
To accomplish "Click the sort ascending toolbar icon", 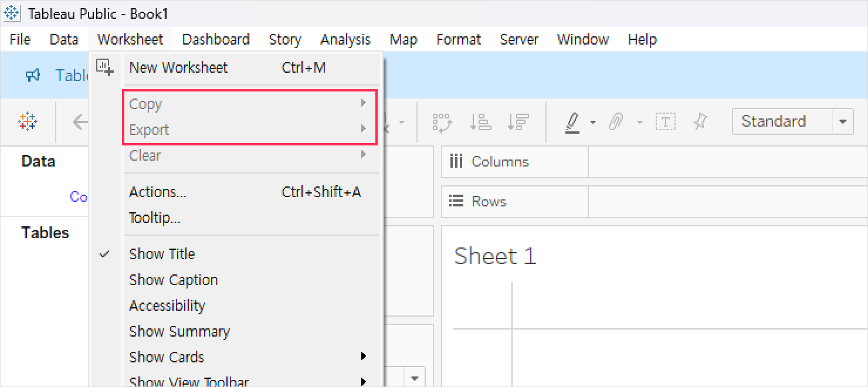I will tap(480, 122).
